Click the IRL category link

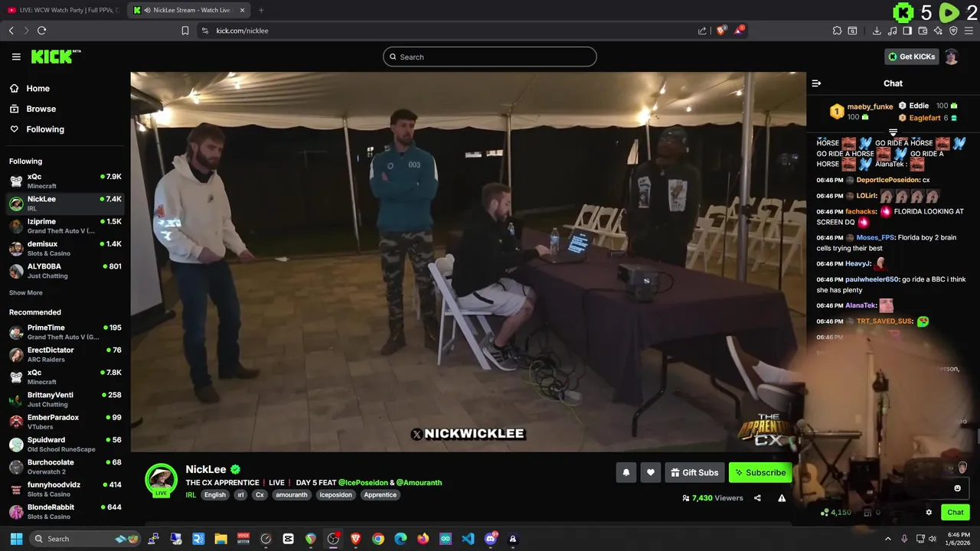coord(191,494)
